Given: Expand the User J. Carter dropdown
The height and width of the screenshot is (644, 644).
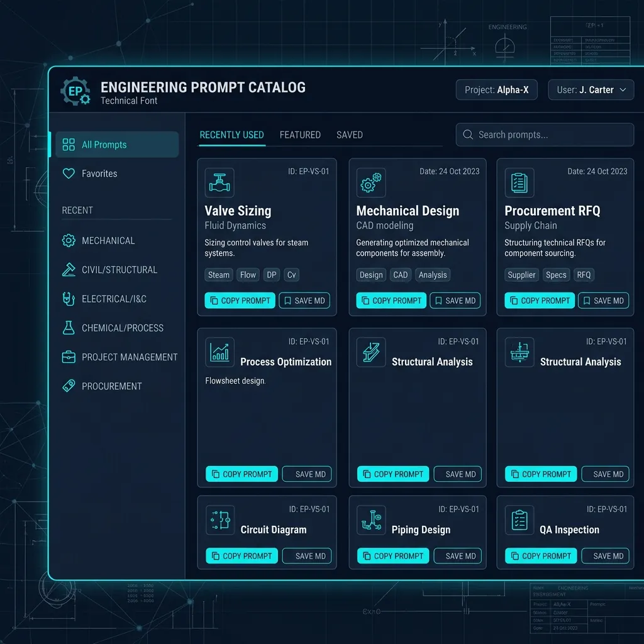Looking at the screenshot, I should (x=591, y=89).
